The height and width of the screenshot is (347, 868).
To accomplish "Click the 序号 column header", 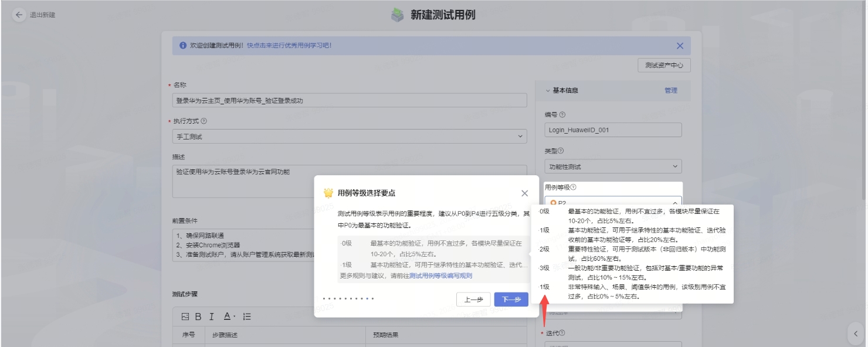I will pos(188,335).
